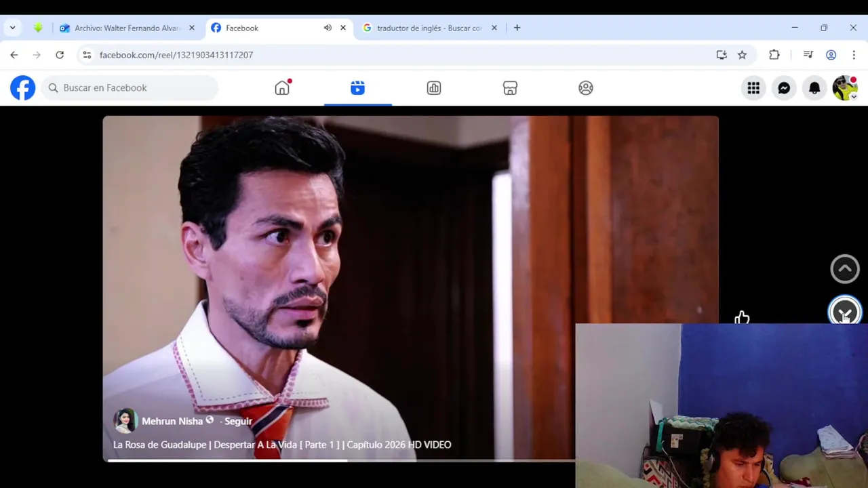
Task: Open Mehrun Nisha's profile name link
Action: (172, 421)
